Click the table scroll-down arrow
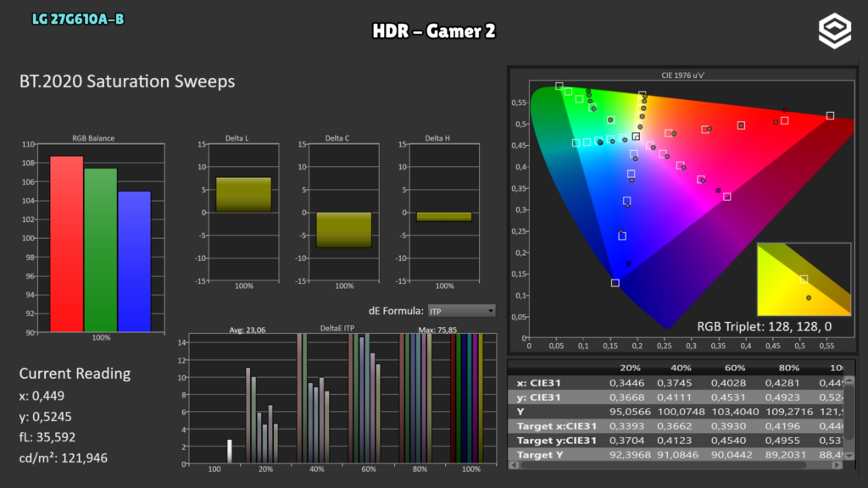 [849, 455]
